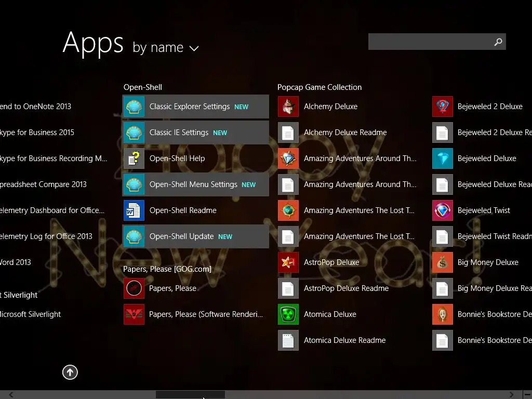Viewport: 532px width, 399px height.
Task: Click the horizontal scrollbar right arrow
Action: [x=511, y=395]
